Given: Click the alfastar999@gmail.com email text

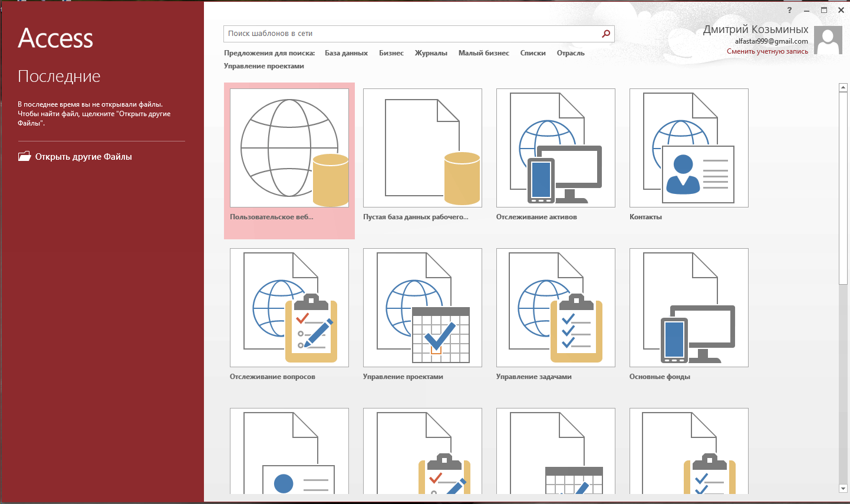Looking at the screenshot, I should click(x=772, y=41).
